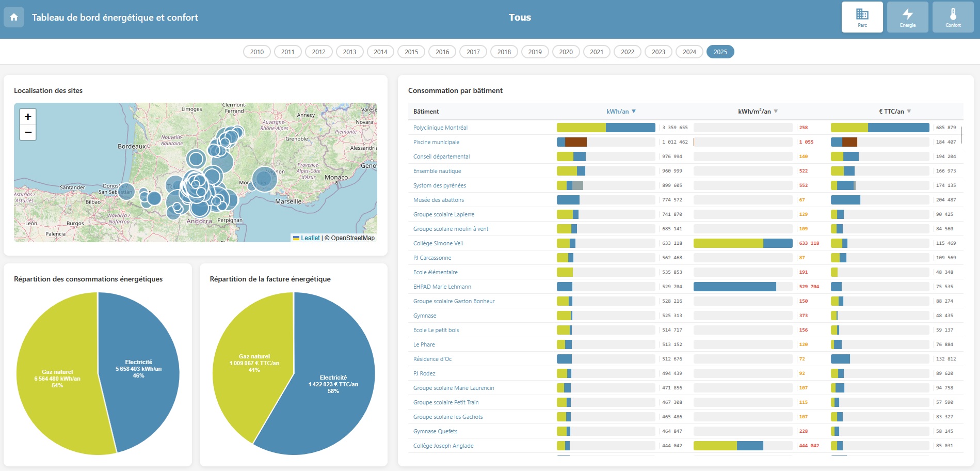The width and height of the screenshot is (980, 471).
Task: Open Groupe scolaire Lapierre building
Action: coord(444,214)
